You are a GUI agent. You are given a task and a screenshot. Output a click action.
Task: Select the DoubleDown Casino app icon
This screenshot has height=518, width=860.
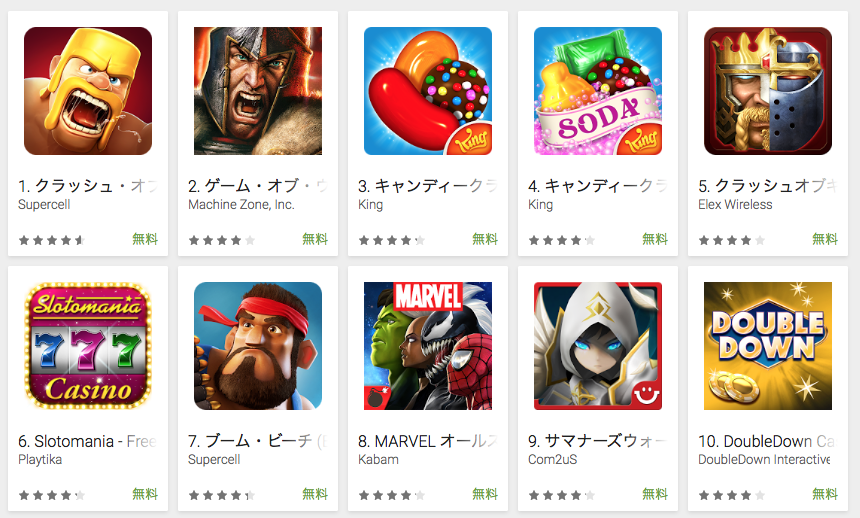click(768, 346)
